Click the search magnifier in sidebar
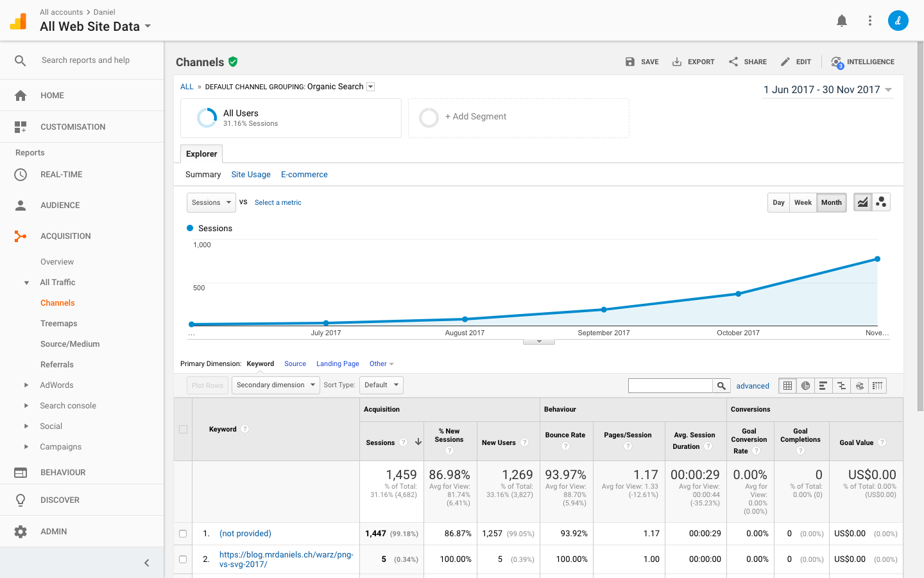 pyautogui.click(x=21, y=60)
